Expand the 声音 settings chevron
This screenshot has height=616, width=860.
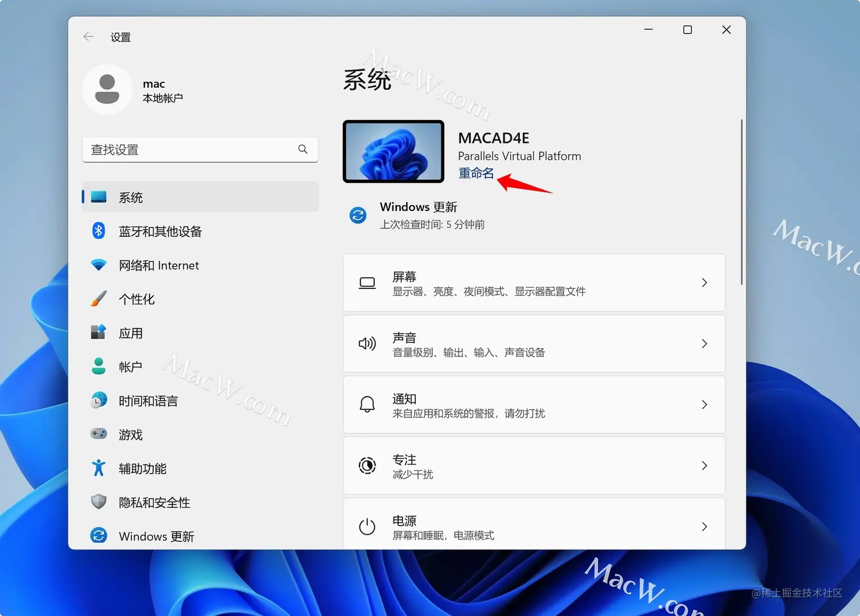[704, 344]
